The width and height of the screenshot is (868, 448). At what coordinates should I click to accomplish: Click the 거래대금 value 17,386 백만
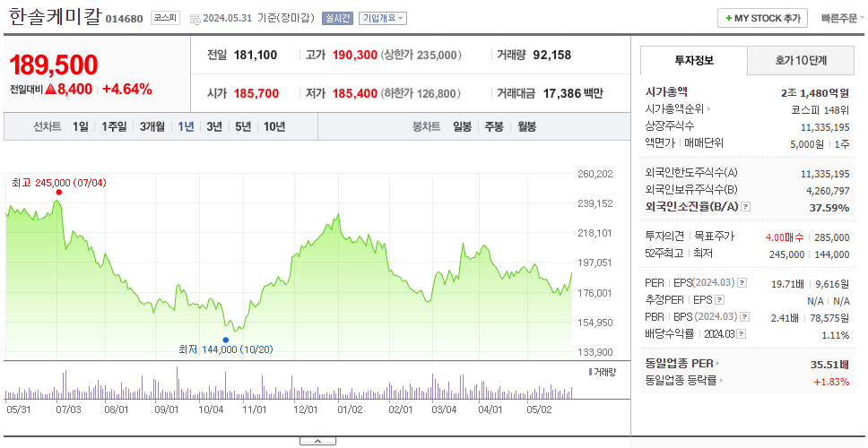[x=573, y=93]
